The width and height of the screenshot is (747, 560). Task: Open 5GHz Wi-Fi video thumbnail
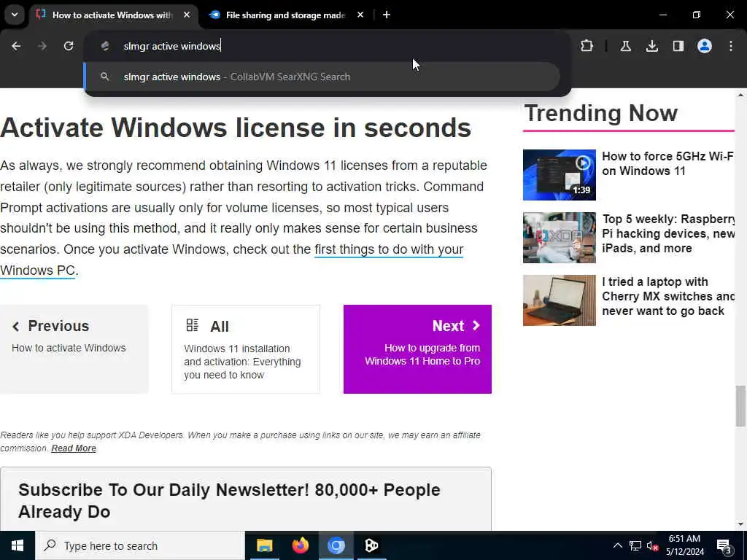560,175
